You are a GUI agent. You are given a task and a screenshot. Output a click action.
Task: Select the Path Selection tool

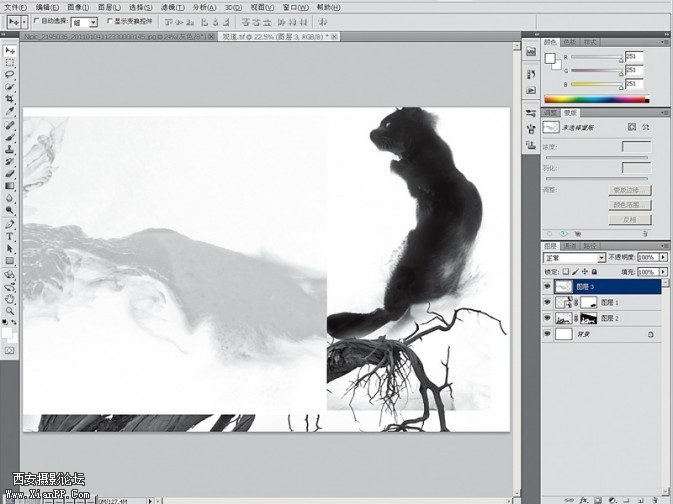[x=9, y=248]
